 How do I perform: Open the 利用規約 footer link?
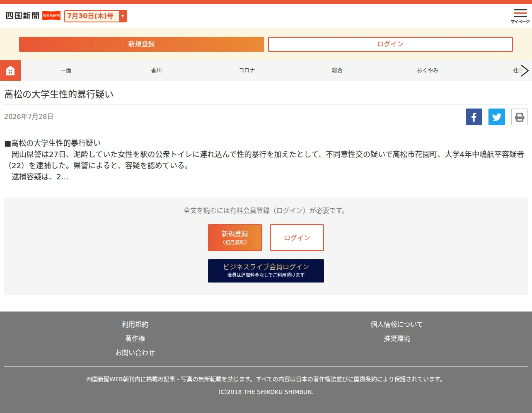click(x=135, y=324)
